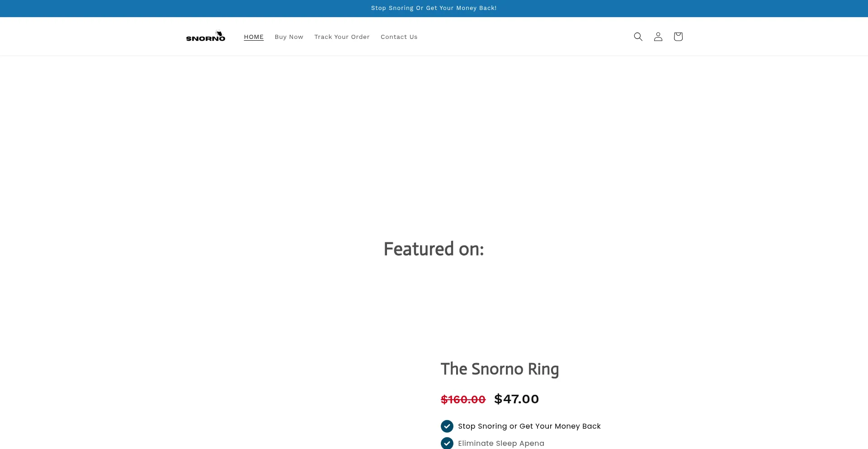The image size is (868, 449).
Task: Click the Eliminate Sleep Apena text
Action: 500,443
